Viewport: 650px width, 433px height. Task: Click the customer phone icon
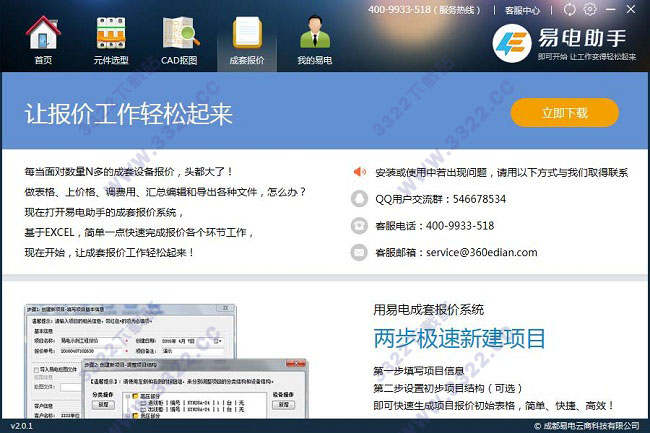[x=359, y=225]
